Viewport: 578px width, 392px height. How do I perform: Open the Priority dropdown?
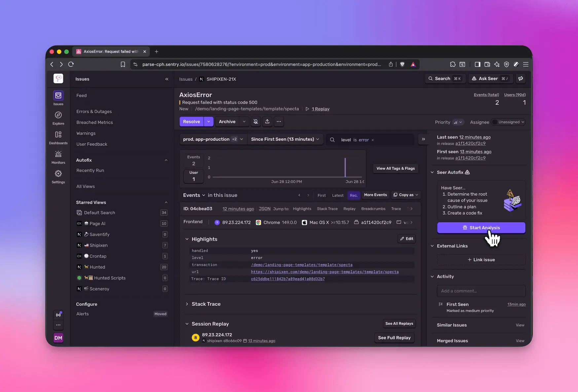click(x=458, y=122)
